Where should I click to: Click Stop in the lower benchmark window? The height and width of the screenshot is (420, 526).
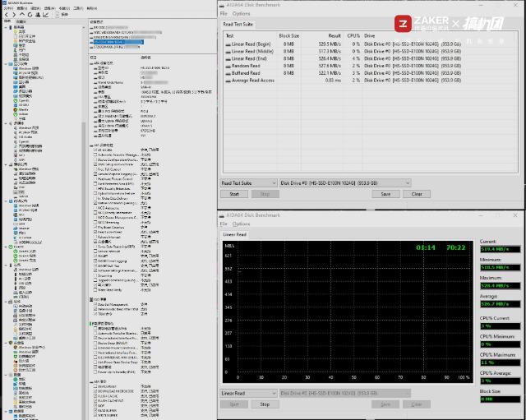[x=265, y=404]
